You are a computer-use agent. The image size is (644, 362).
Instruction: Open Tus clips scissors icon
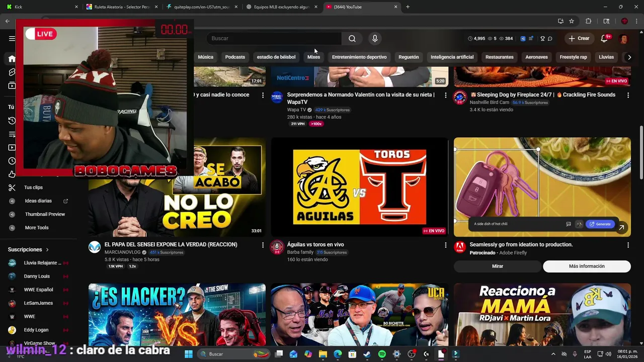click(12, 188)
